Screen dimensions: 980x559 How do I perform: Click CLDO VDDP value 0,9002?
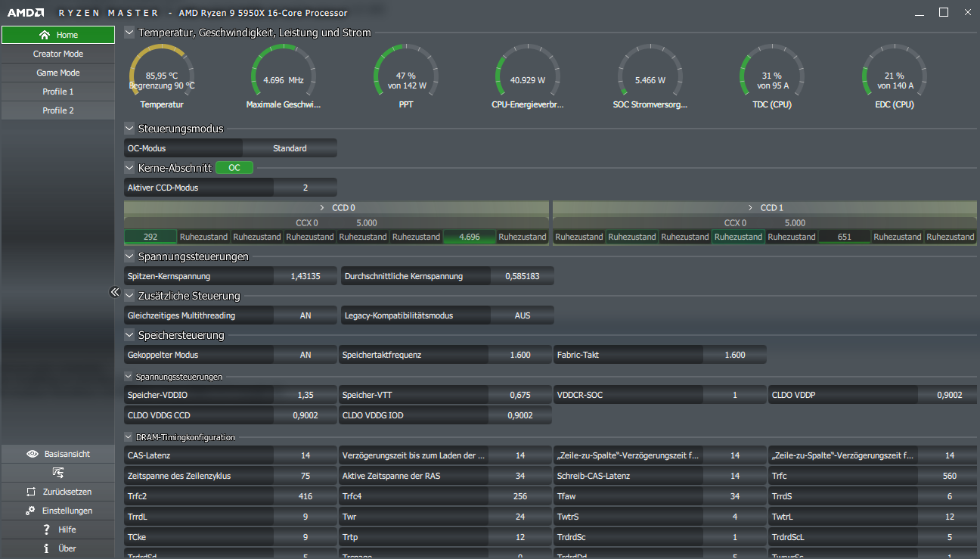pyautogui.click(x=949, y=395)
